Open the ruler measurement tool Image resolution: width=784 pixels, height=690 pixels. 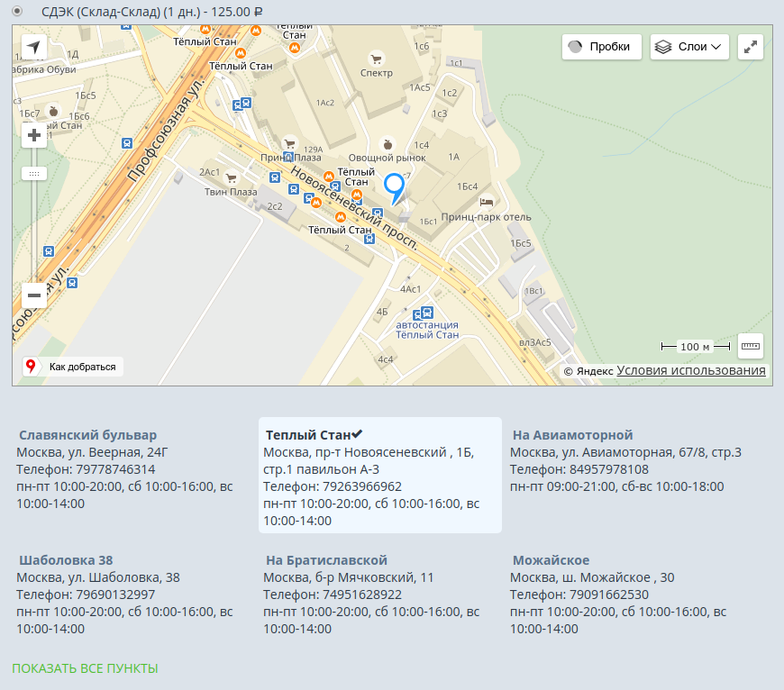[x=750, y=346]
